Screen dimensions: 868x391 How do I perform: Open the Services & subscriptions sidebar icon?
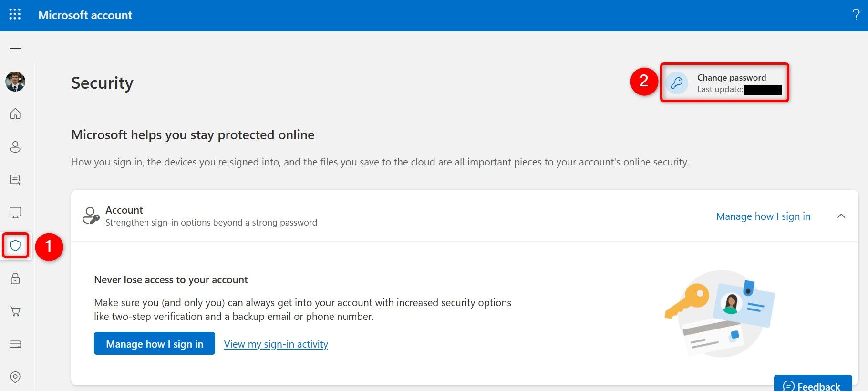click(15, 180)
